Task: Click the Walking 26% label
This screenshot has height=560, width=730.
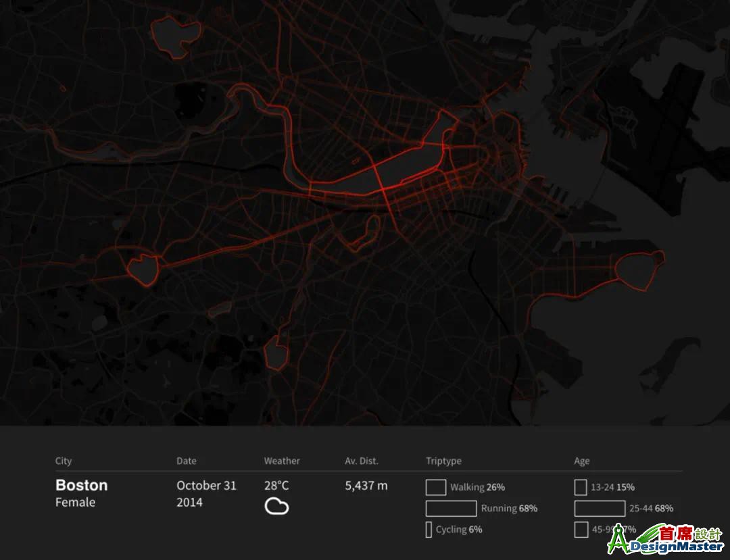Action: 478,488
